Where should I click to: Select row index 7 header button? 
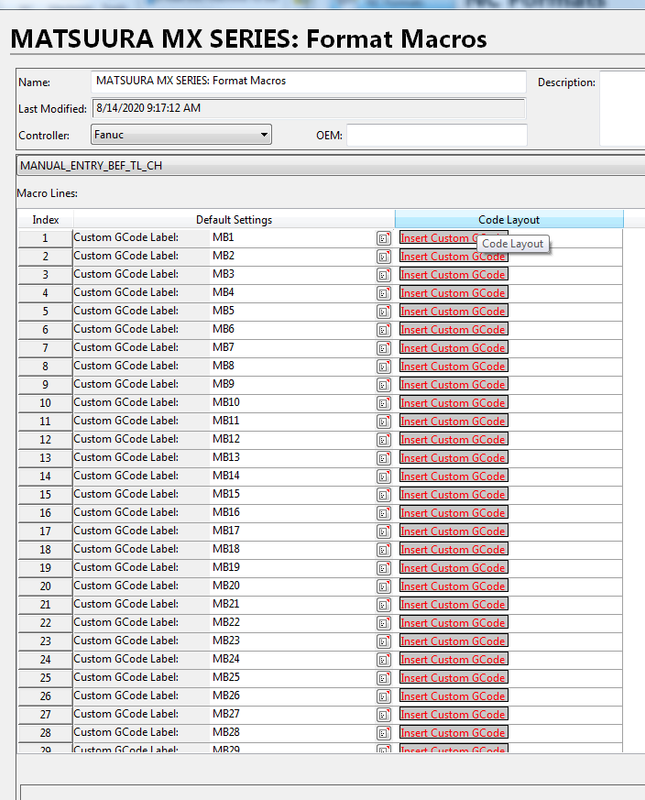(x=45, y=348)
